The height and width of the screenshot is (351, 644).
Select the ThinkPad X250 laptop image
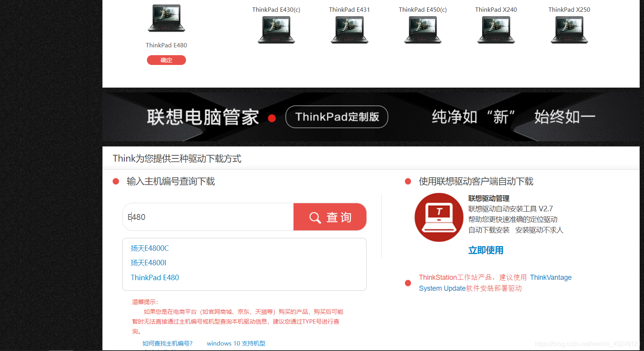click(x=569, y=30)
